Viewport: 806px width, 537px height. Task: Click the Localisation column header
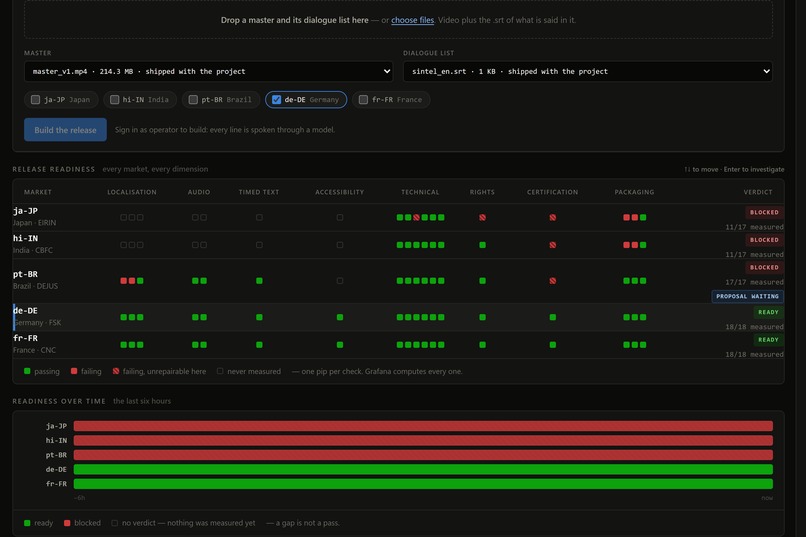click(x=132, y=192)
